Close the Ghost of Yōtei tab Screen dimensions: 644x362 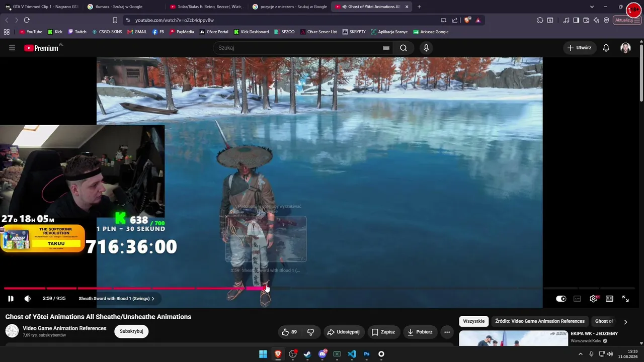click(407, 7)
